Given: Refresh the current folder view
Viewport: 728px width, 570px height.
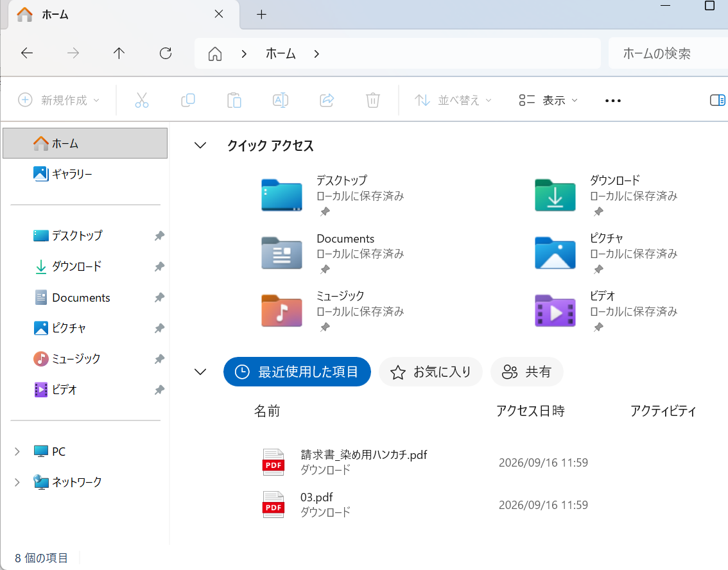Looking at the screenshot, I should pyautogui.click(x=166, y=53).
